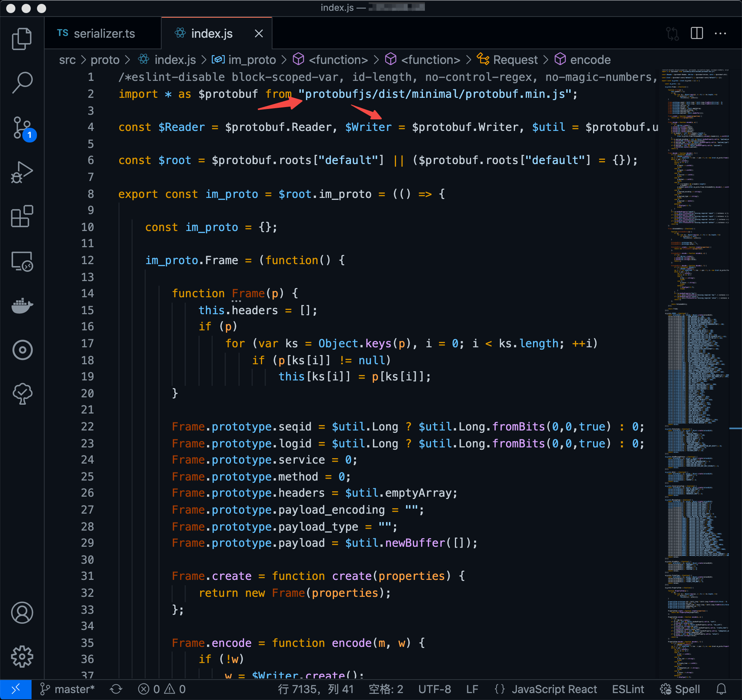
Task: Click the master* branch indicator
Action: click(x=69, y=689)
